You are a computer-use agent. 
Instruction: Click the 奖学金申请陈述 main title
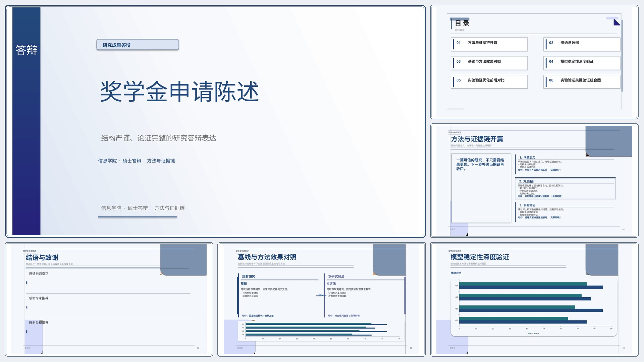[179, 91]
